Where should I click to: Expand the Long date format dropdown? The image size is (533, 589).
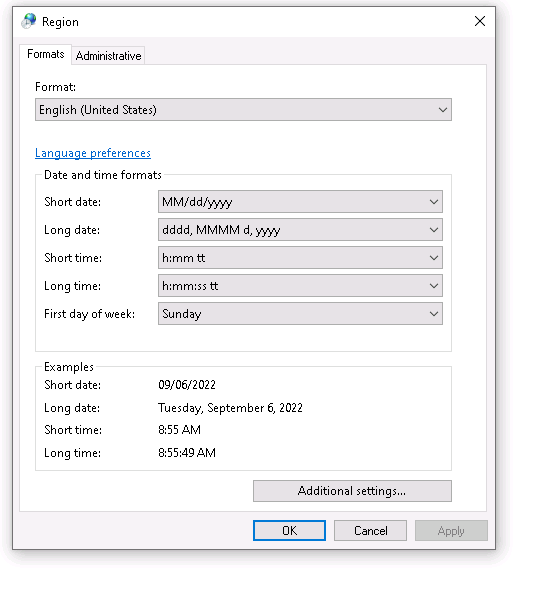[x=300, y=230]
